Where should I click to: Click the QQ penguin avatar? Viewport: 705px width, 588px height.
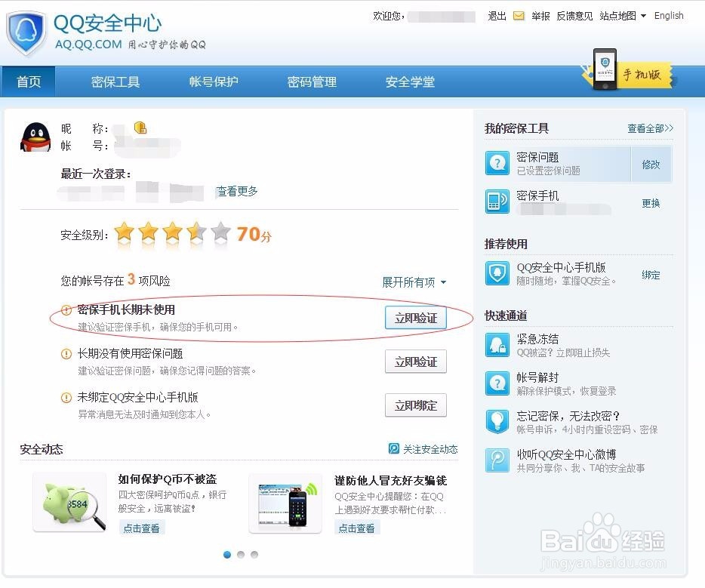click(x=35, y=137)
